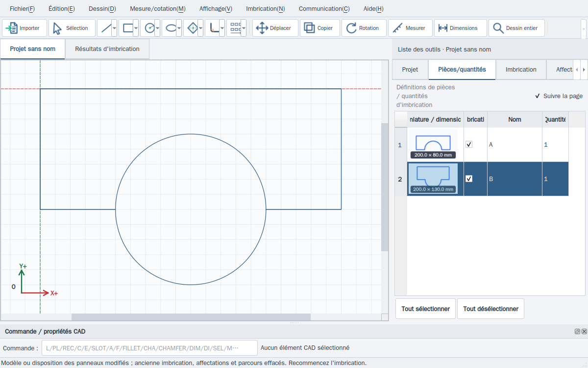Viewport: 588px width, 368px height.
Task: Open the ellipse tool dropdown arrow
Action: point(179,28)
